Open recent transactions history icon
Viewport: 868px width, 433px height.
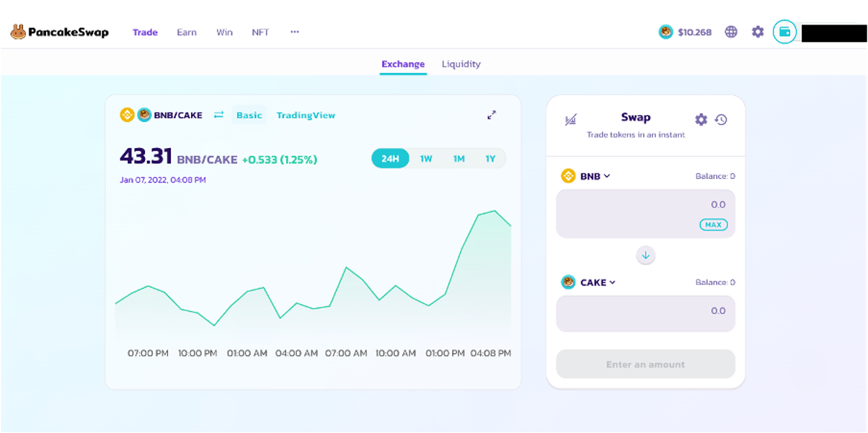click(721, 120)
